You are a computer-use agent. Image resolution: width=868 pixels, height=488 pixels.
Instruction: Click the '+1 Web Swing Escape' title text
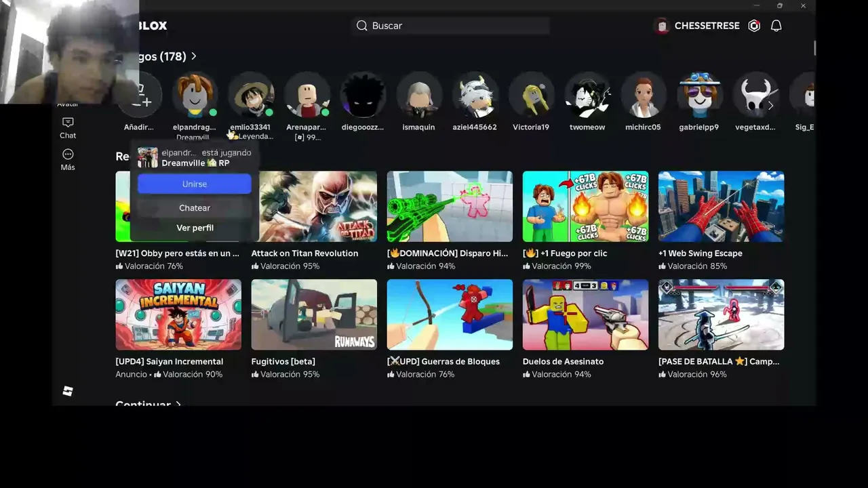(x=701, y=253)
